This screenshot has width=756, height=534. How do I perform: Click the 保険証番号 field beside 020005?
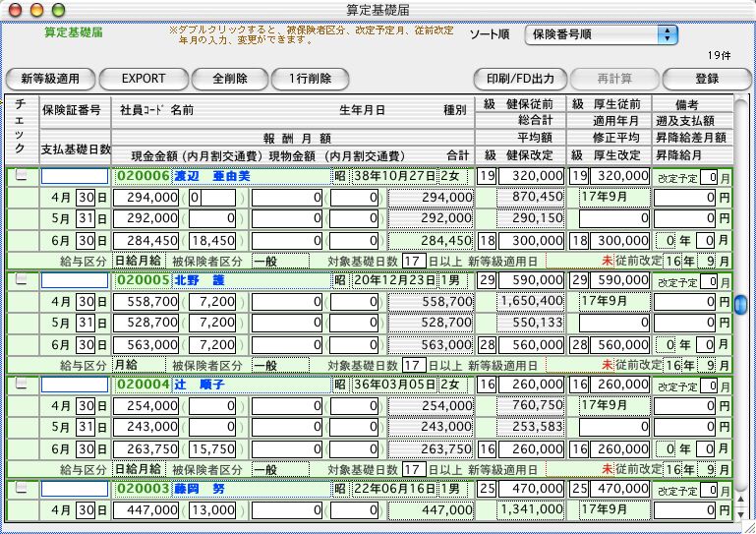click(74, 280)
